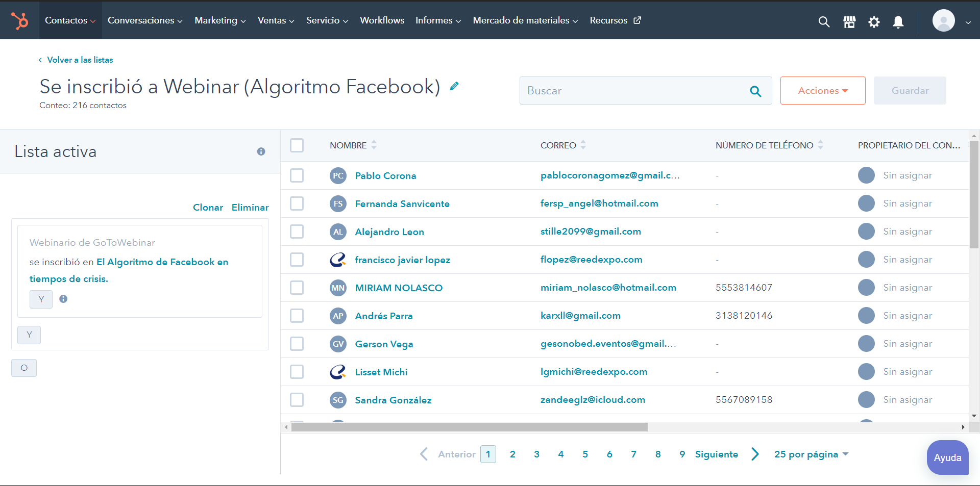Select the checkbox for Pablo Corona

(297, 175)
